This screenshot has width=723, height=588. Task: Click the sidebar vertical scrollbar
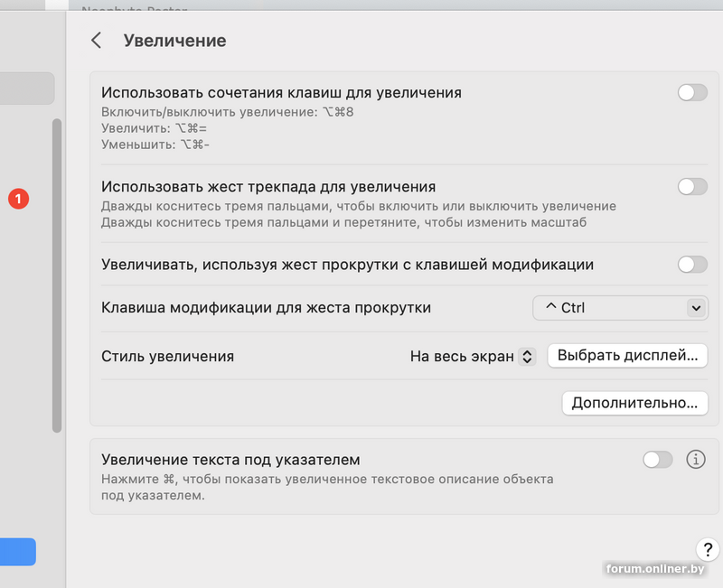pos(57,271)
